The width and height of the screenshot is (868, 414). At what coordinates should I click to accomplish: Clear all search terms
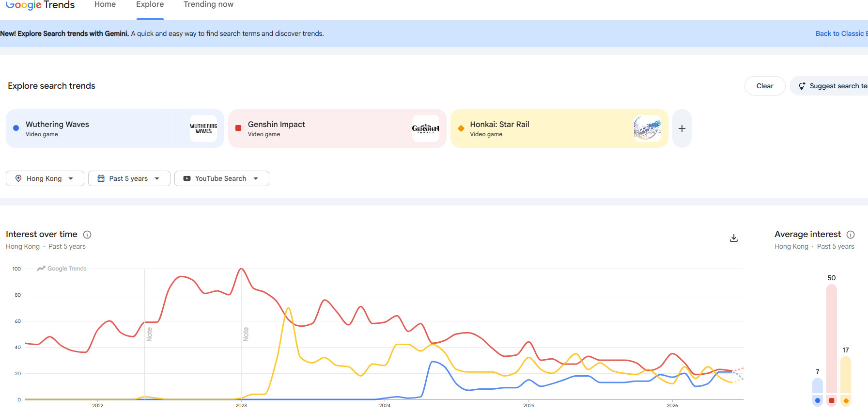(765, 86)
